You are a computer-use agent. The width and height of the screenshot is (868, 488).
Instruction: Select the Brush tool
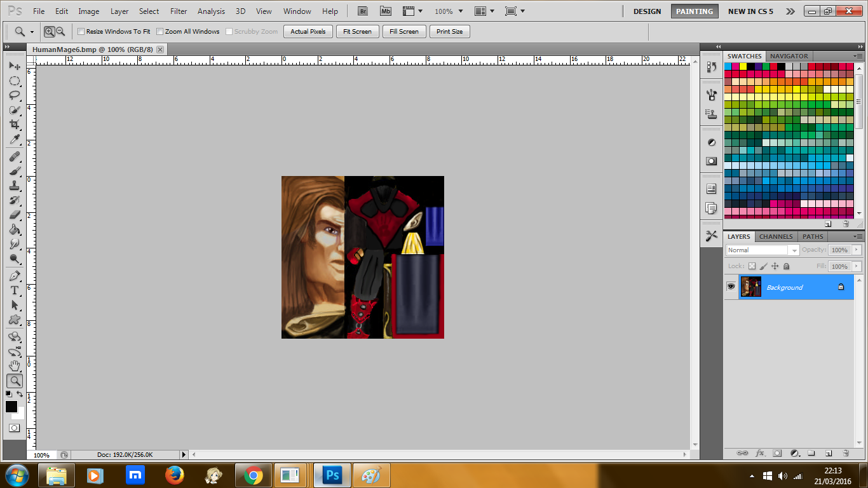click(x=15, y=171)
